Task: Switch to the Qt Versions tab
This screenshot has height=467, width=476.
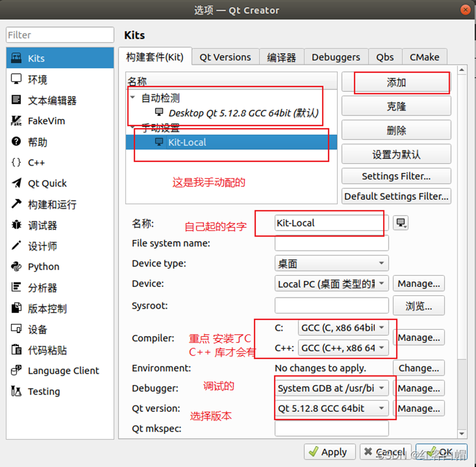Action: tap(225, 57)
